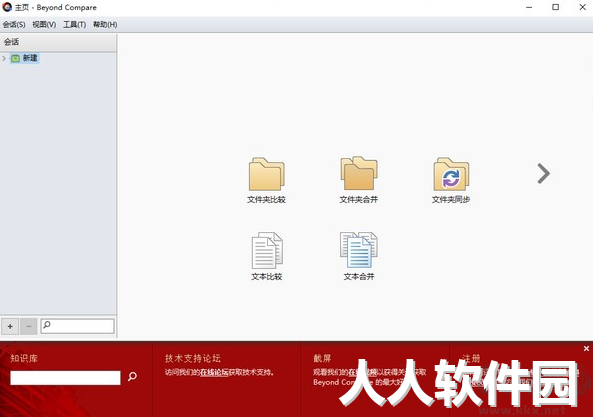Screen dimensions: 593x417
Task: Click the knowledge base search magnifier icon
Action: click(x=132, y=376)
